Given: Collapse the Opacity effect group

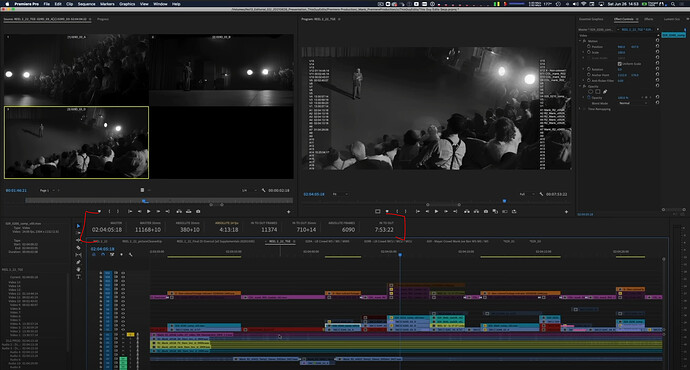Looking at the screenshot, I should [x=580, y=86].
